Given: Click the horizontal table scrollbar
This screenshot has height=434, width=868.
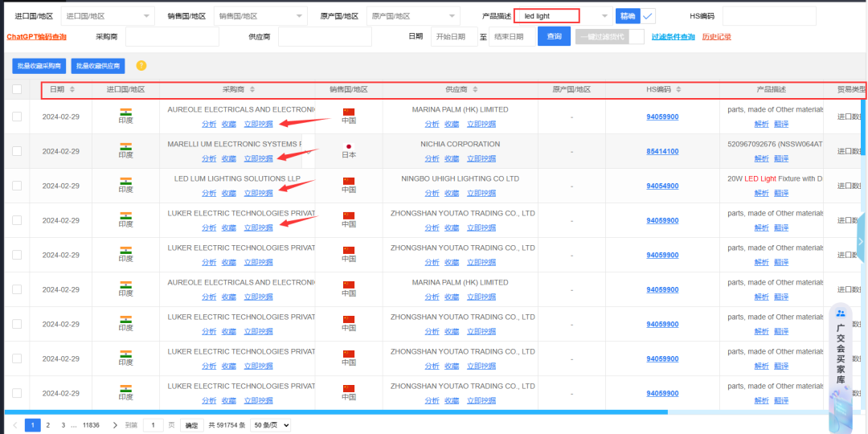Looking at the screenshot, I should [x=336, y=411].
